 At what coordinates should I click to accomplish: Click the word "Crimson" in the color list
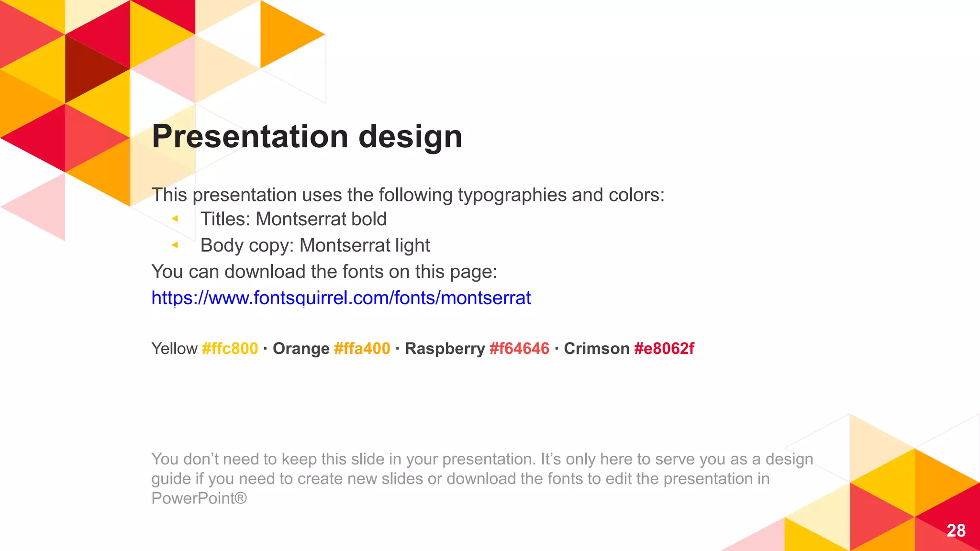[x=596, y=349]
